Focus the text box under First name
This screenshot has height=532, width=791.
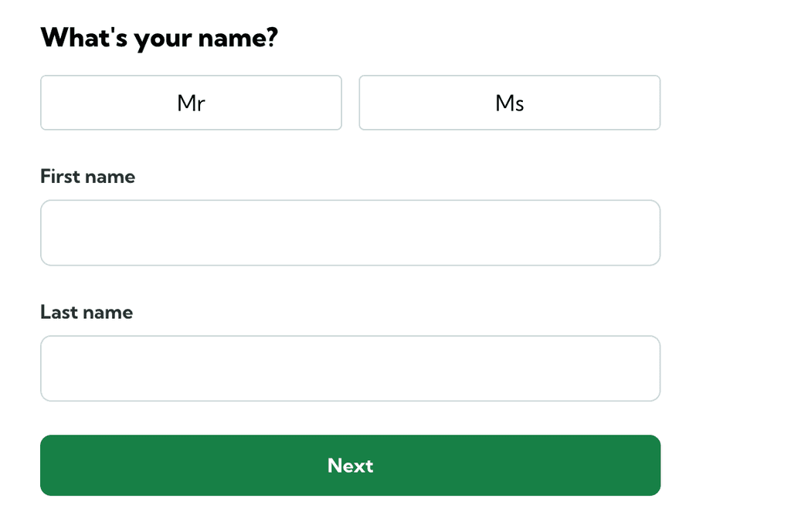pyautogui.click(x=350, y=233)
